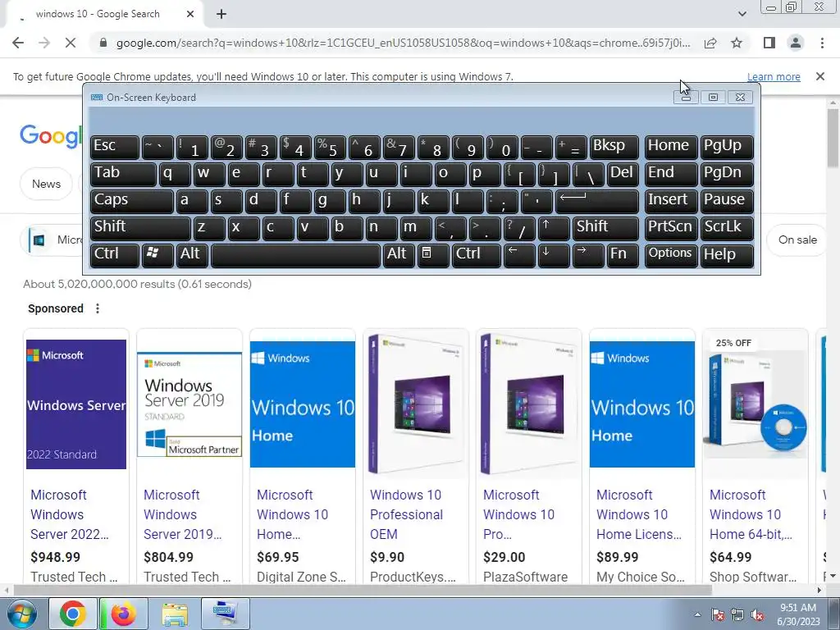
Task: Open Microsoft Windows 10 Home Licens... link
Action: tap(639, 514)
